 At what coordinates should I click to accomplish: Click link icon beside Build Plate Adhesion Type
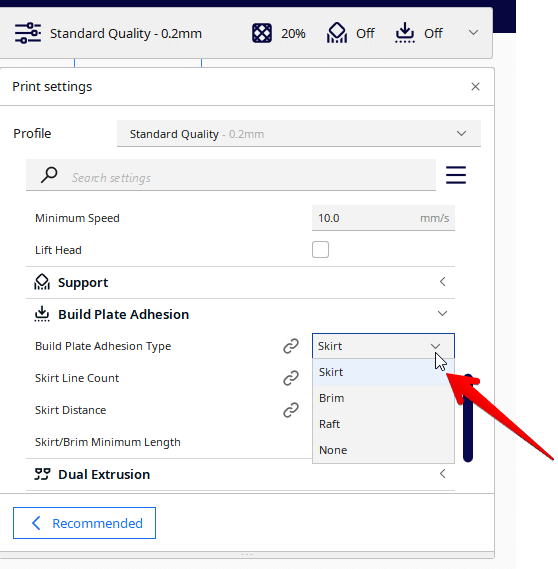(291, 346)
